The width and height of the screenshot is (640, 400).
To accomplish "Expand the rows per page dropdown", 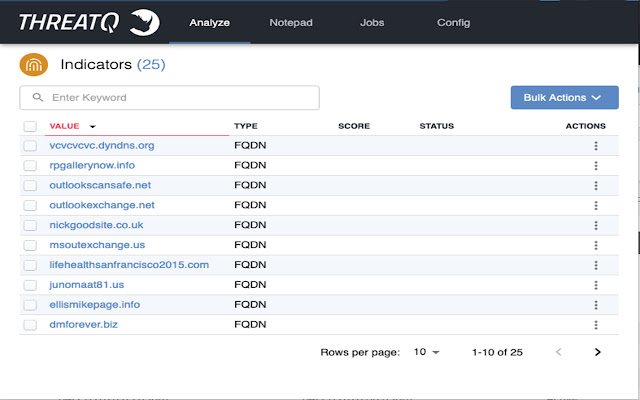I will click(427, 352).
